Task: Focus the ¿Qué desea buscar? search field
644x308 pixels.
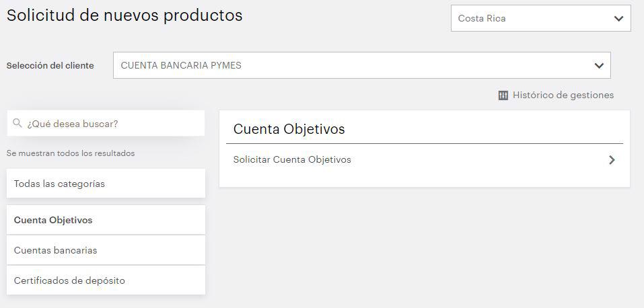Action: pos(111,124)
